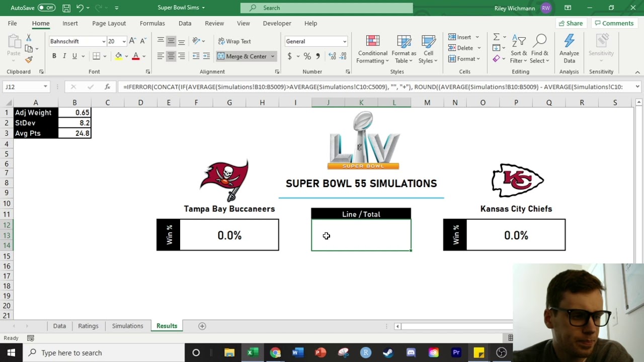Click Format cells button
This screenshot has height=362, width=644.
(461, 59)
